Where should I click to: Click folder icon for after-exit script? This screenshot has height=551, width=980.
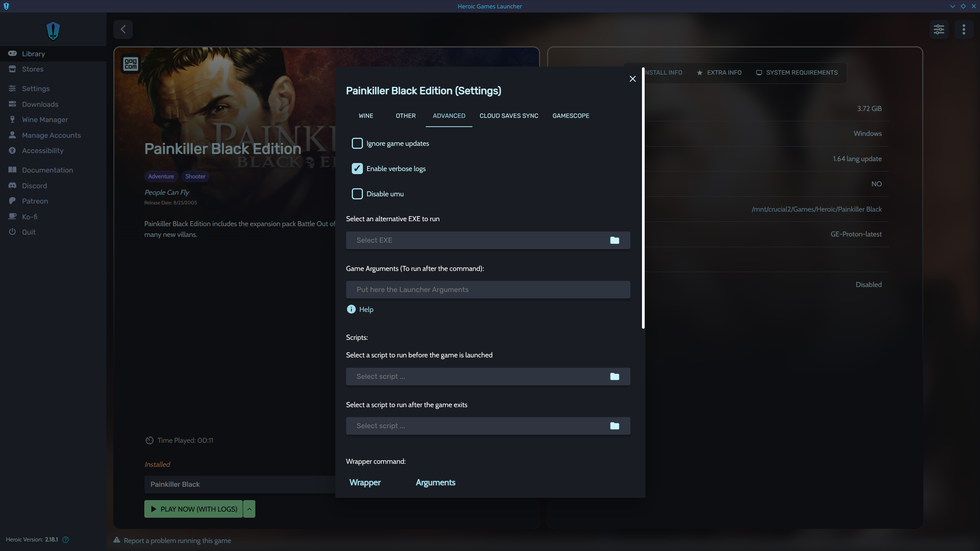pyautogui.click(x=614, y=426)
